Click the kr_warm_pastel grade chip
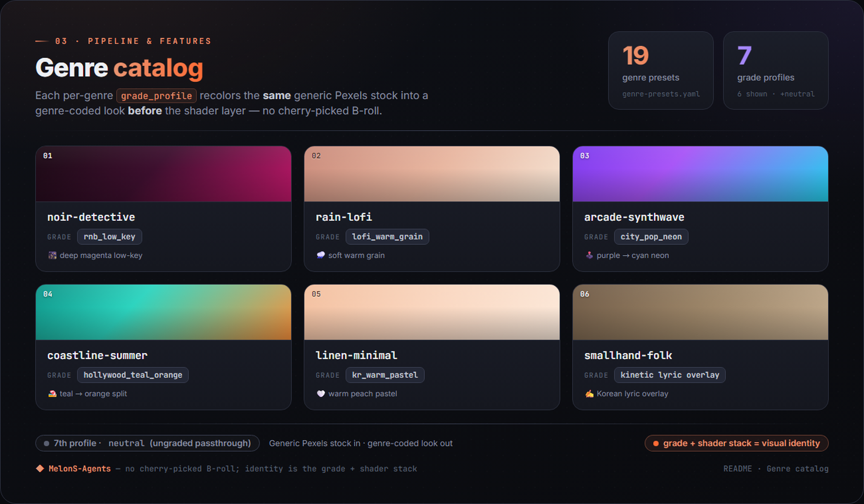 click(385, 375)
